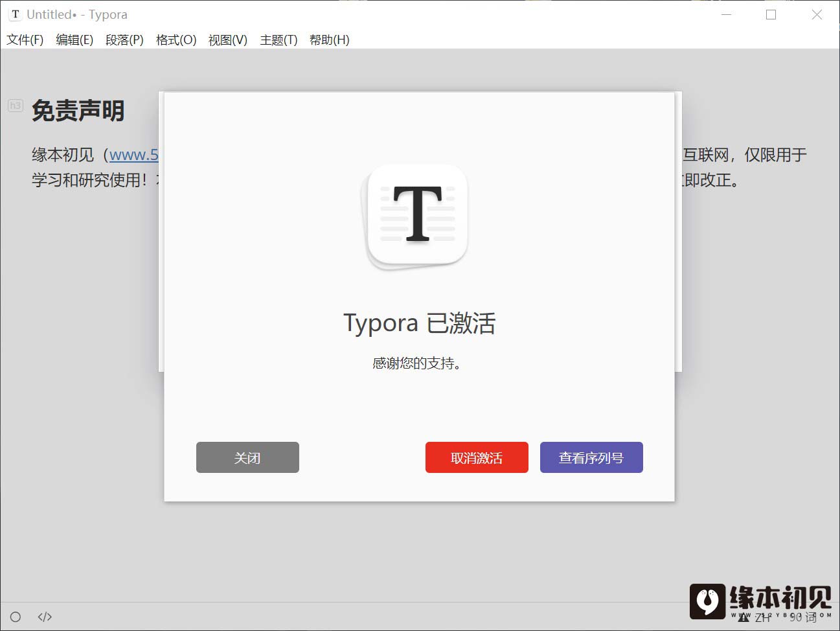Click the "Untitled• - Typora" window title
The image size is (840, 631).
pos(77,14)
